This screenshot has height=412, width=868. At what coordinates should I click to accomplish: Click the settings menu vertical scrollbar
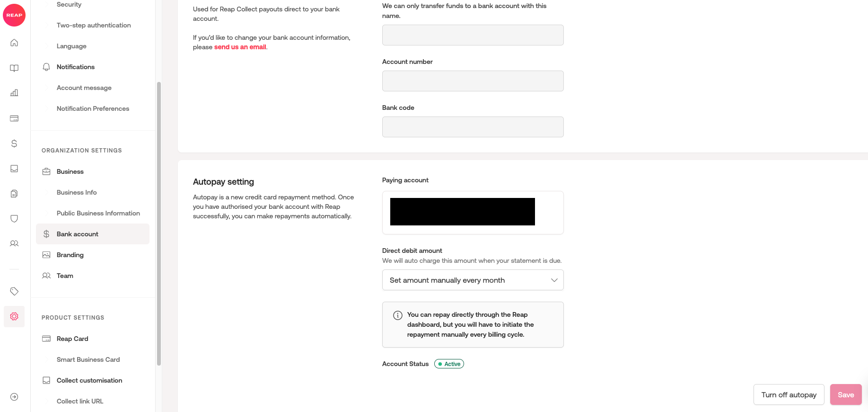pos(159,223)
